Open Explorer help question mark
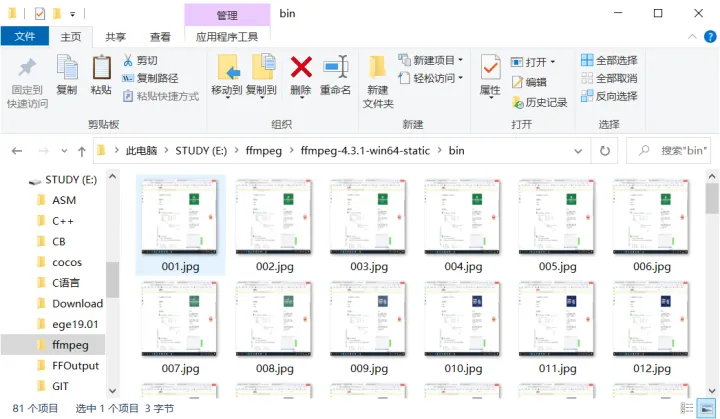 point(710,36)
